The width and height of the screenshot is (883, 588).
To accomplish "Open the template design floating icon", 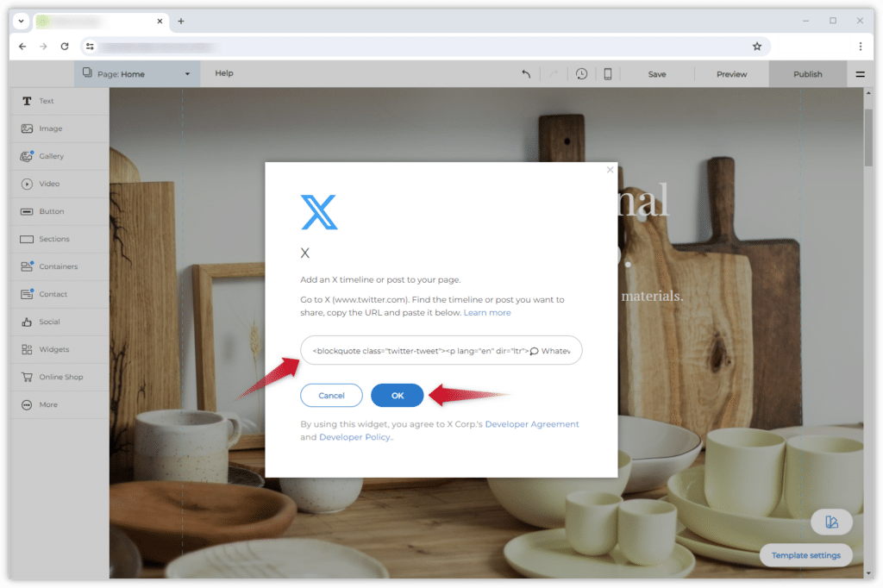I will tap(831, 522).
